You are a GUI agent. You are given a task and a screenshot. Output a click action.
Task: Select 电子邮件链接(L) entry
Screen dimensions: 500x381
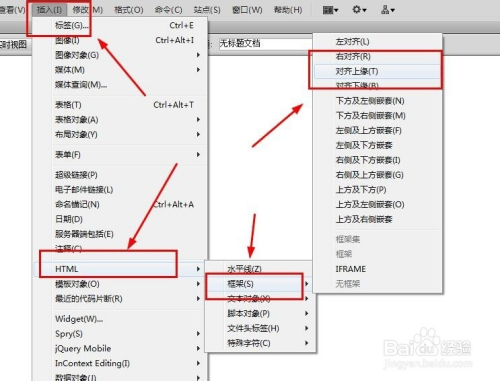[120, 190]
